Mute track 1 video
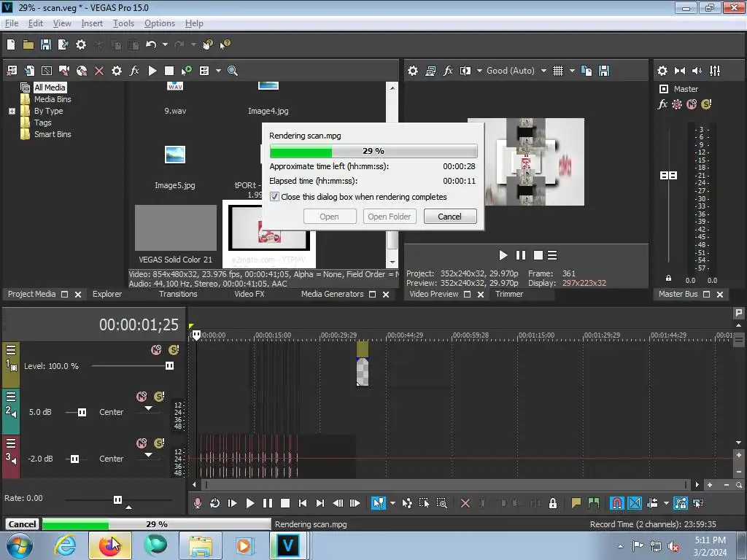 [x=156, y=350]
